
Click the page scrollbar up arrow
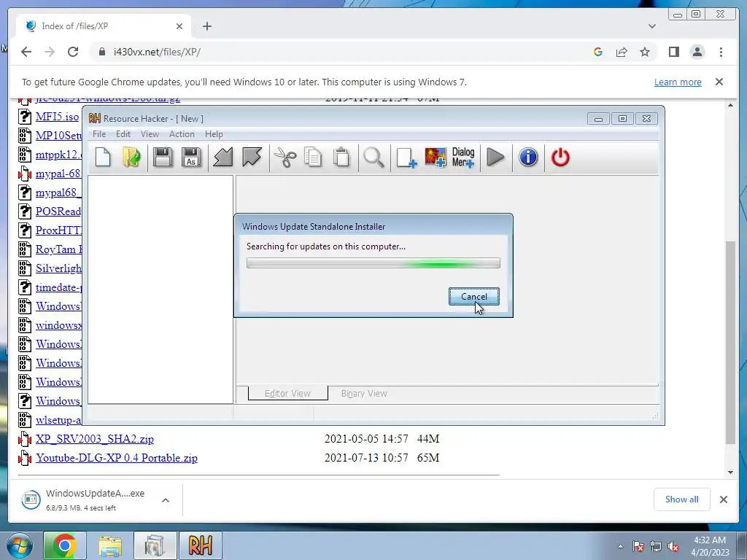point(730,105)
